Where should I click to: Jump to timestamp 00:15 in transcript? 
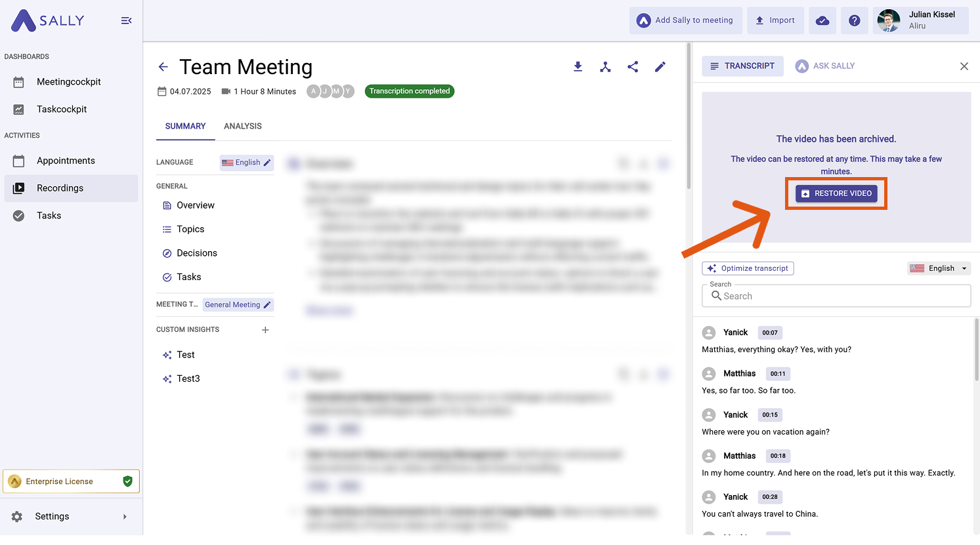click(x=770, y=415)
